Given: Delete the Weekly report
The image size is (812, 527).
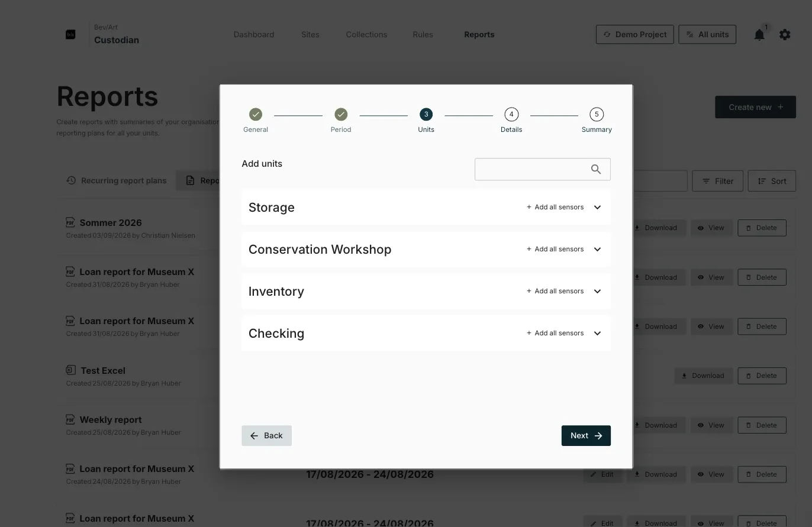Looking at the screenshot, I should 762,425.
